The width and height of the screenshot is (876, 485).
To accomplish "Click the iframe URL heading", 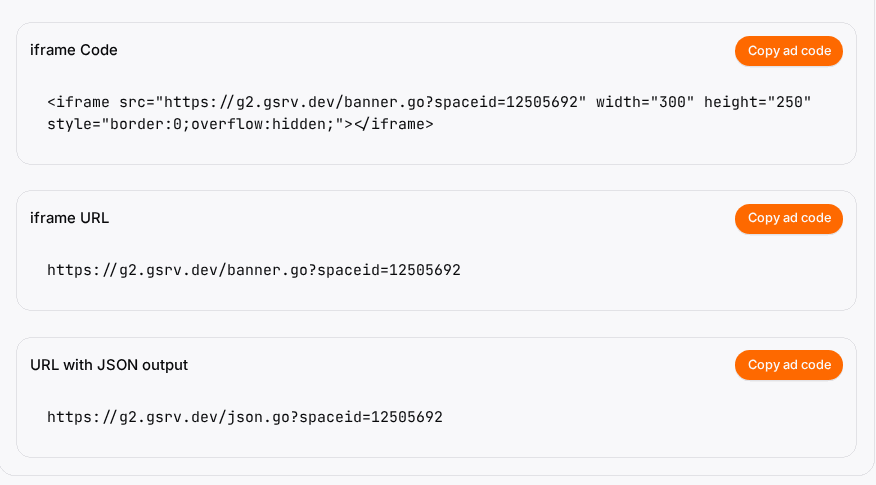I will [x=69, y=218].
